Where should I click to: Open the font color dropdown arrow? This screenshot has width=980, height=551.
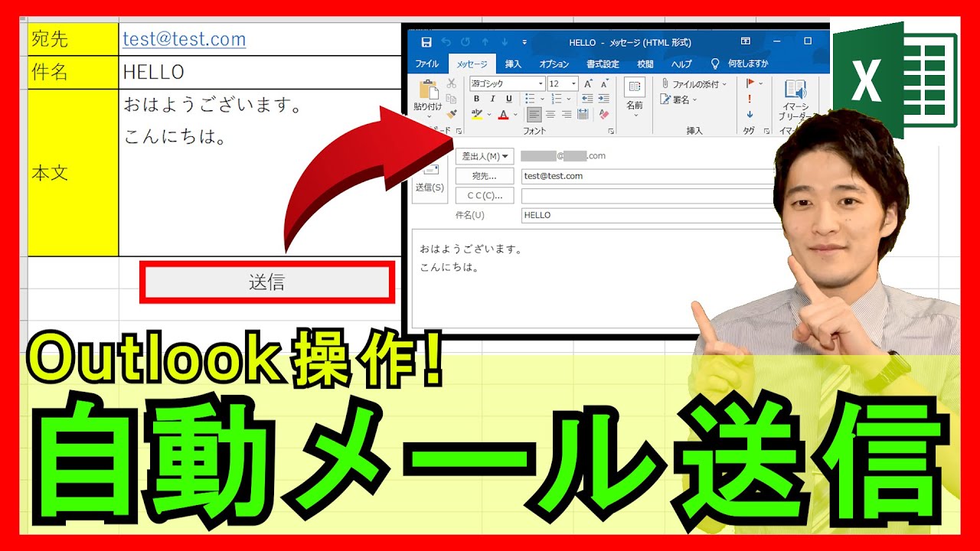515,116
